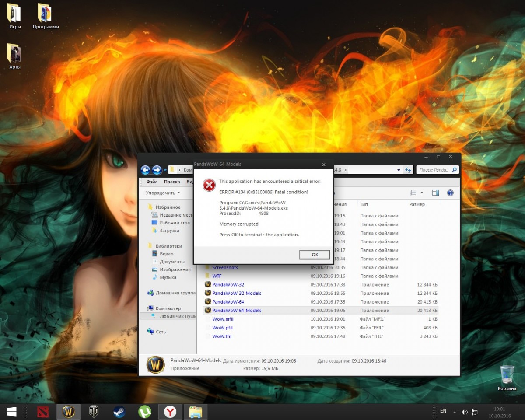Open Dota 2 from the taskbar
This screenshot has width=525, height=420.
click(43, 411)
